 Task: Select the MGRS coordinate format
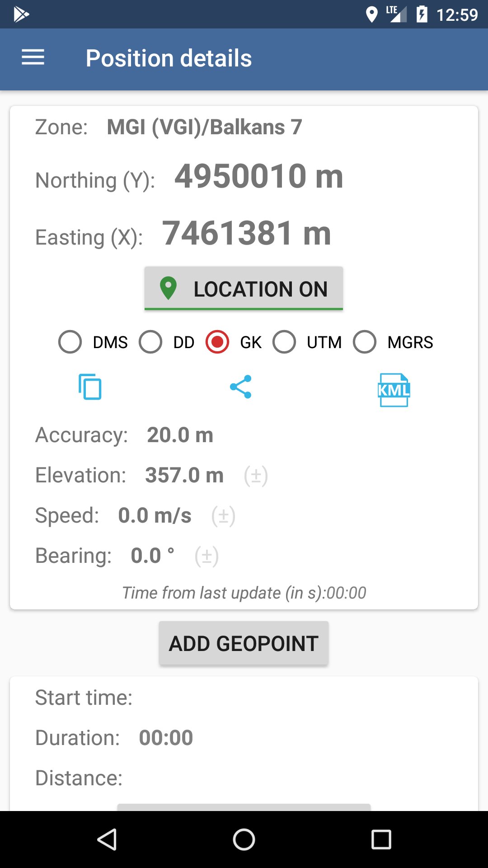(x=365, y=342)
